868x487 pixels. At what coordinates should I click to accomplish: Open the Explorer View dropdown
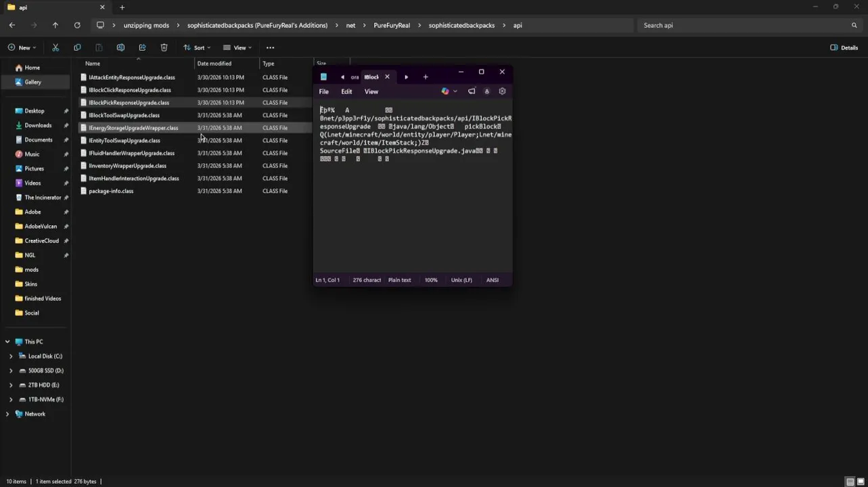[x=237, y=47]
